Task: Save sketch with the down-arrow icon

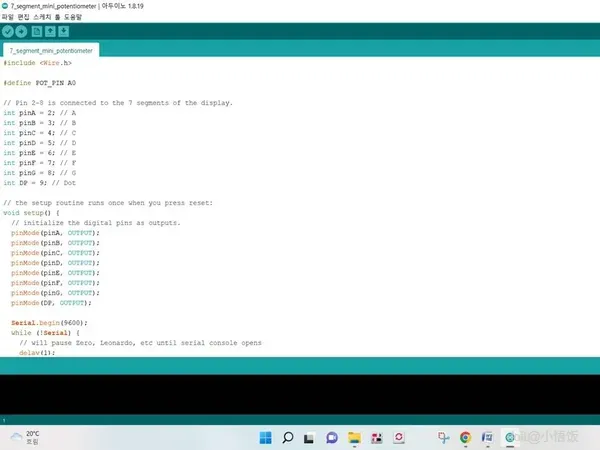Action: [x=64, y=31]
